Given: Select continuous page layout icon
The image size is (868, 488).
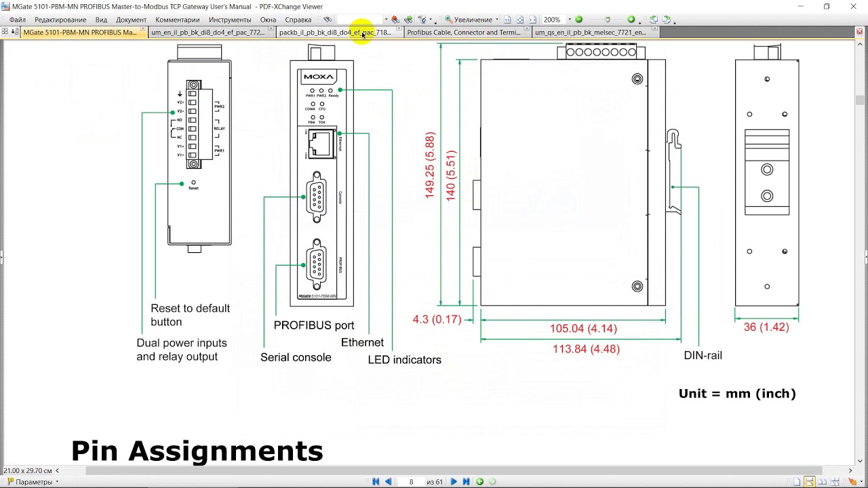Looking at the screenshot, I should (810, 482).
